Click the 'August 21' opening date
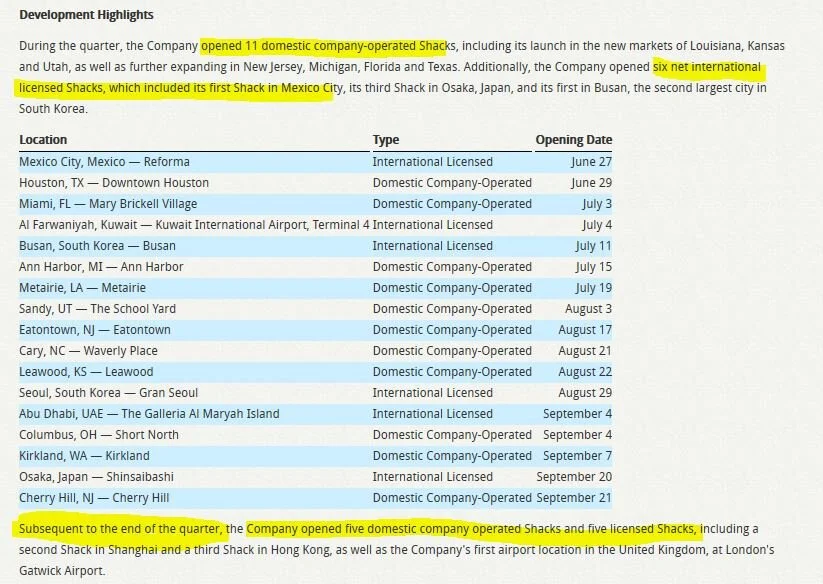The width and height of the screenshot is (823, 584). click(585, 351)
